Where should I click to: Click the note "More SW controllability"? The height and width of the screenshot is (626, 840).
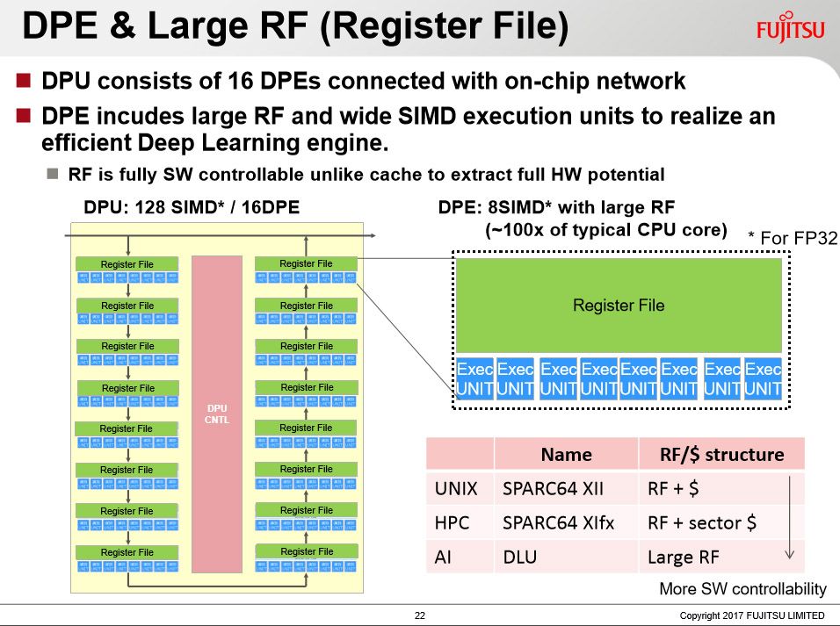[x=743, y=588]
